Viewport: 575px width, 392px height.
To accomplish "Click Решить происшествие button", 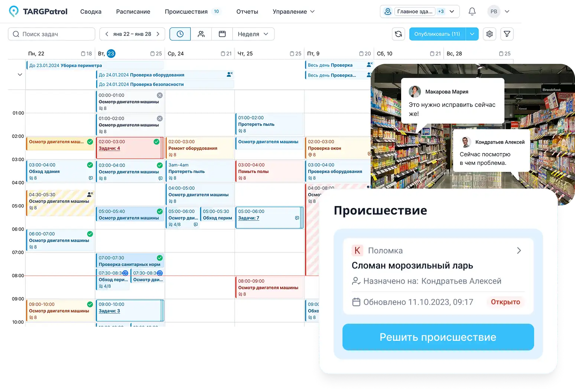I will 438,337.
